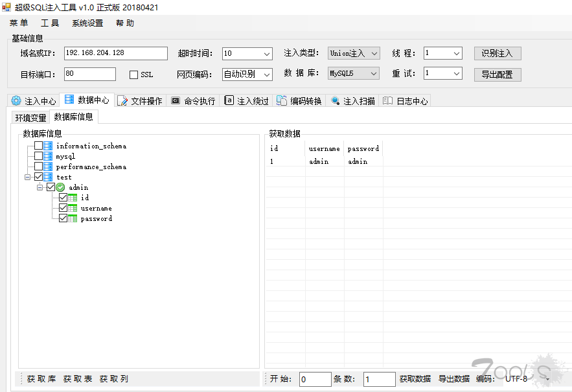Click the column icon beside id
The image size is (572, 392).
point(73,198)
